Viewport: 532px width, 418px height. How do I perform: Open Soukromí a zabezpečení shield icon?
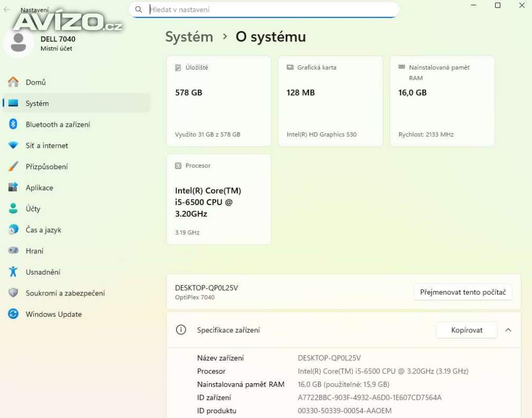[14, 293]
